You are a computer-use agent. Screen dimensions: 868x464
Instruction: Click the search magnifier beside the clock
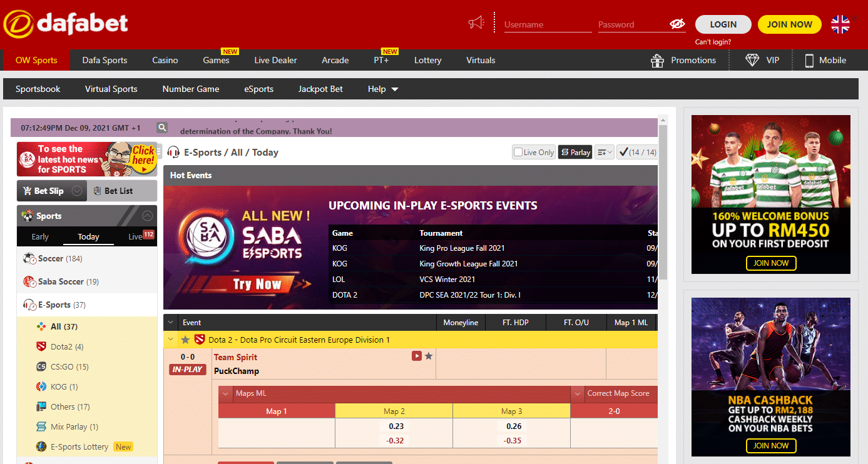click(x=162, y=128)
